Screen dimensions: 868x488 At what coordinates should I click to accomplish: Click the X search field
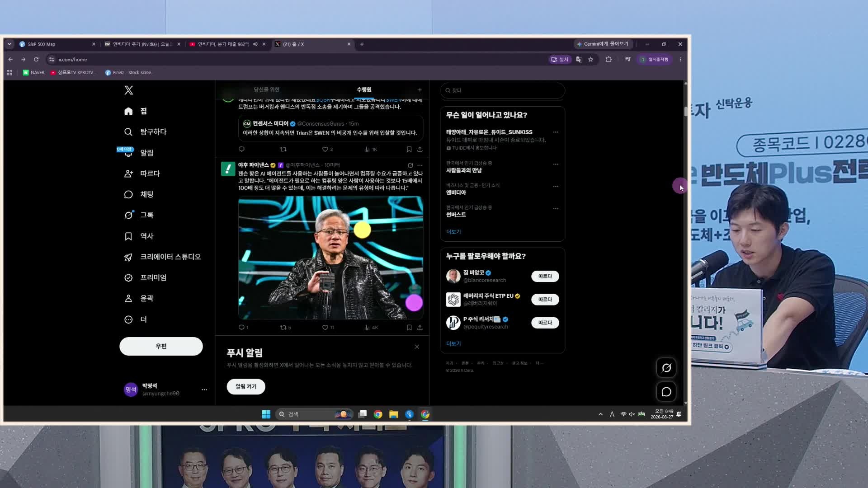coord(503,90)
